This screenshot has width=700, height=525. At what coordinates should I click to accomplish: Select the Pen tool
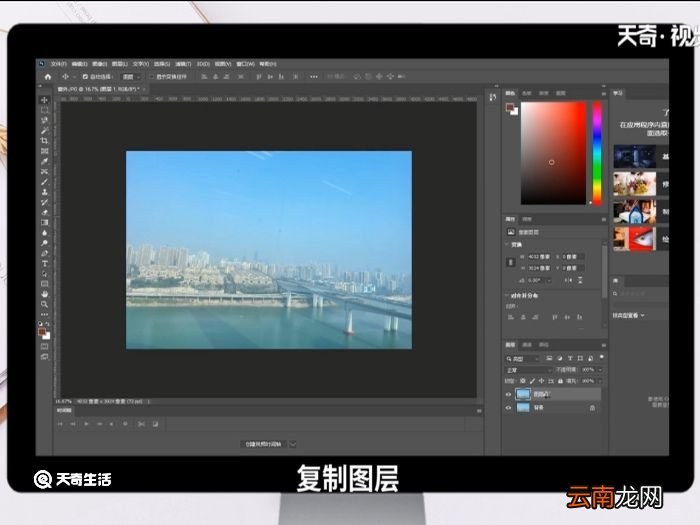(44, 254)
